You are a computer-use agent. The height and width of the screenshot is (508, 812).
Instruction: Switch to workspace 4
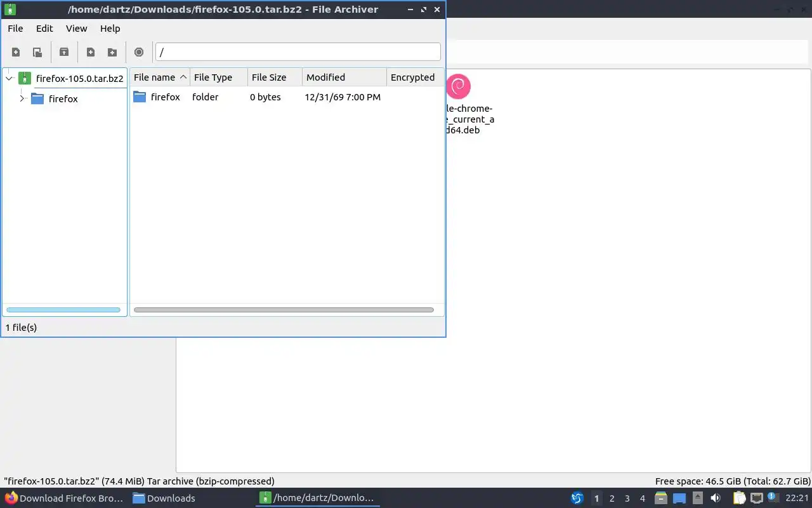643,498
